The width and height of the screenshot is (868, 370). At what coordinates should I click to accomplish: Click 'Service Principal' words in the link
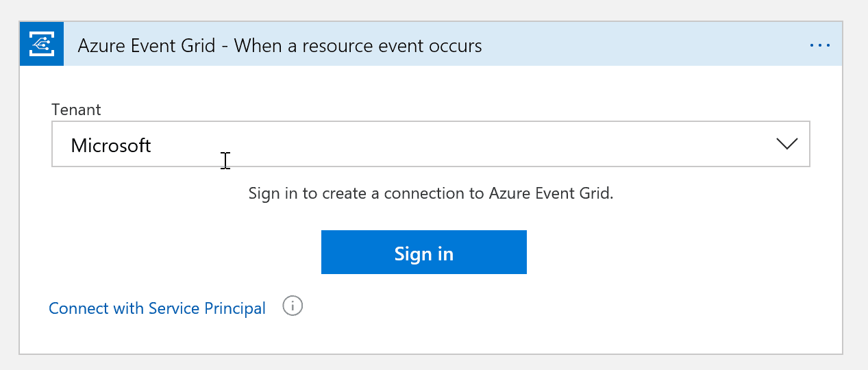[207, 308]
